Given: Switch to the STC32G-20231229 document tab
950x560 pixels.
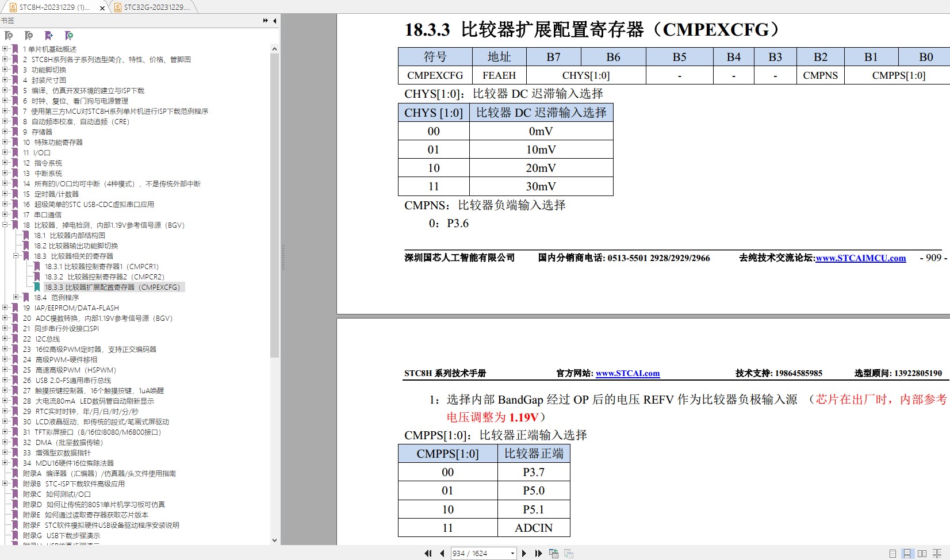Looking at the screenshot, I should [x=153, y=7].
